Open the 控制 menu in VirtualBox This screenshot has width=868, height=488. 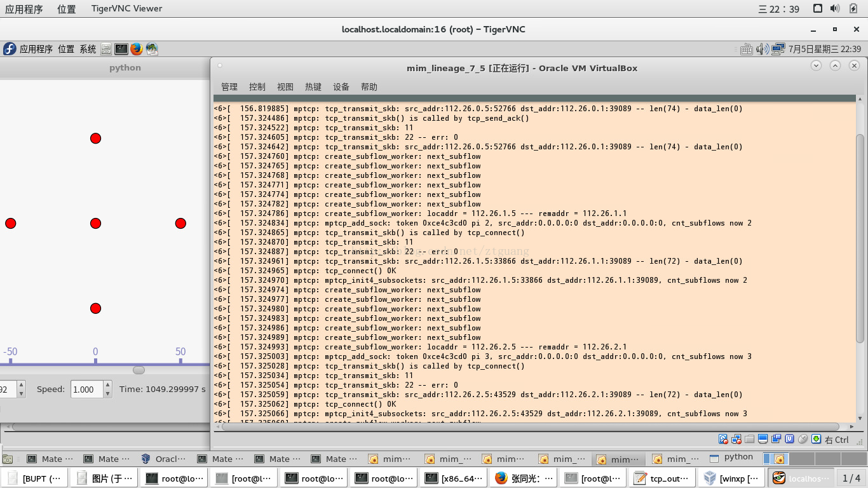coord(257,87)
